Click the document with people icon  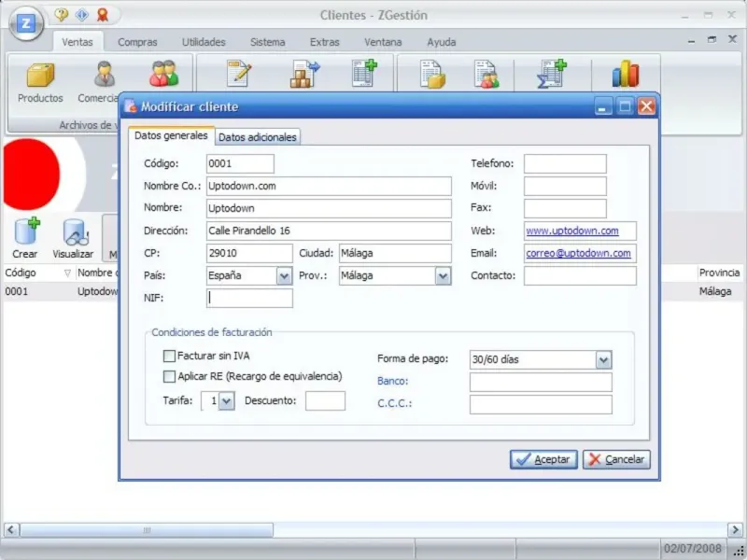[x=486, y=75]
